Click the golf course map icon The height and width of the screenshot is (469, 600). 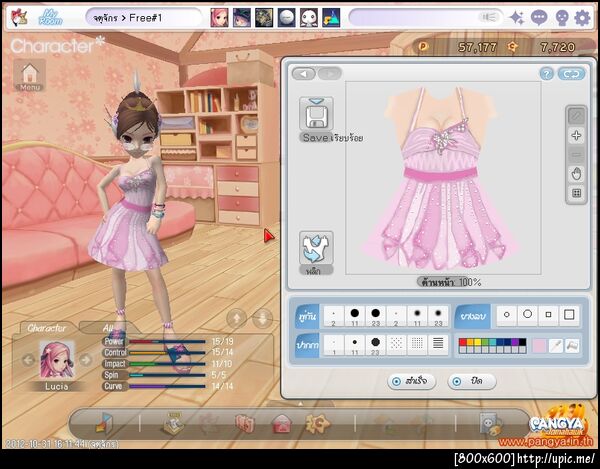pos(331,18)
